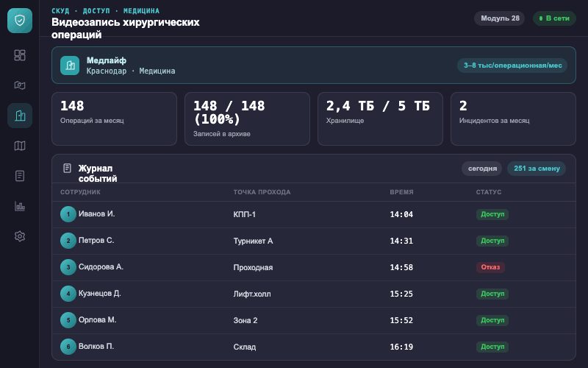This screenshot has height=368, width=588.
Task: Click the 14:04 time cell
Action: point(401,214)
